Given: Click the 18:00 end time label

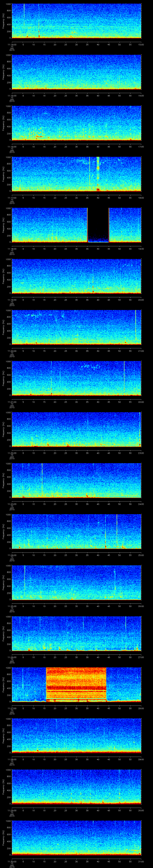Looking at the screenshot, I should 141,198.
